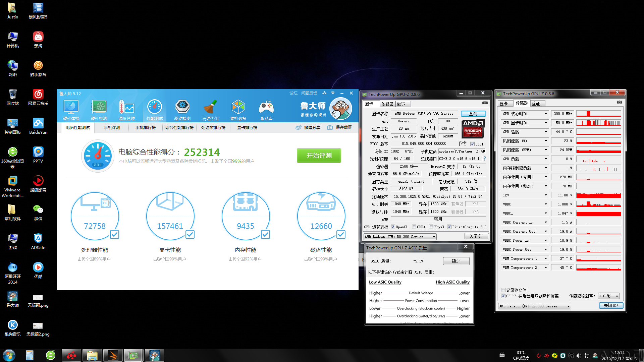The height and width of the screenshot is (362, 644).
Task: Click the volume speaker tray icon
Action: click(579, 356)
